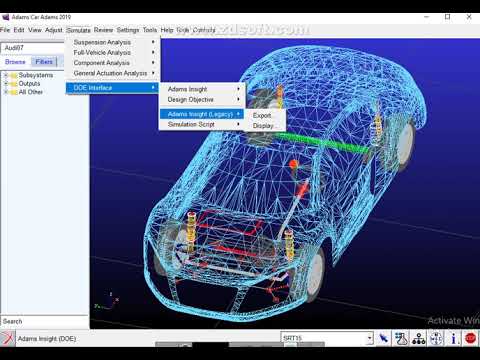Click the Simulate menu
The width and height of the screenshot is (480, 360).
(78, 30)
